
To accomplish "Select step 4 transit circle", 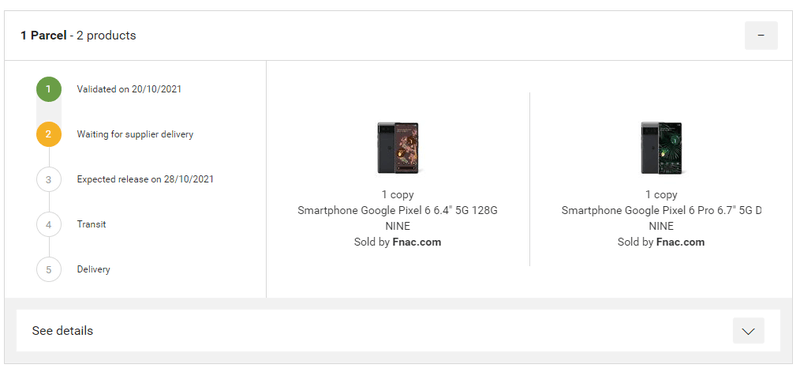I will pyautogui.click(x=48, y=224).
